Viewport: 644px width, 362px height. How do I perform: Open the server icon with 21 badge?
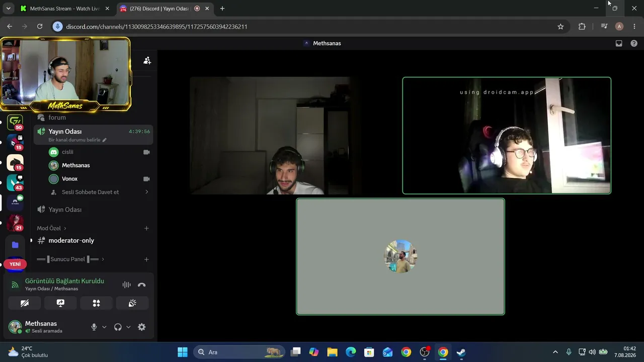(15, 223)
